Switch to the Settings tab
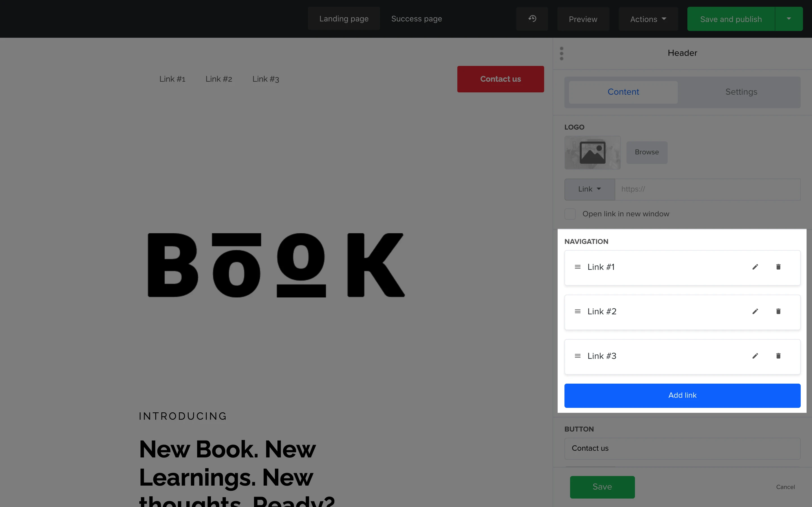 coord(741,92)
